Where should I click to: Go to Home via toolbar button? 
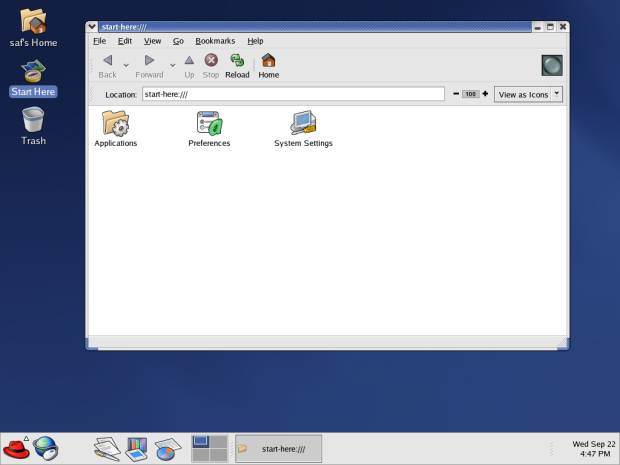tap(268, 66)
